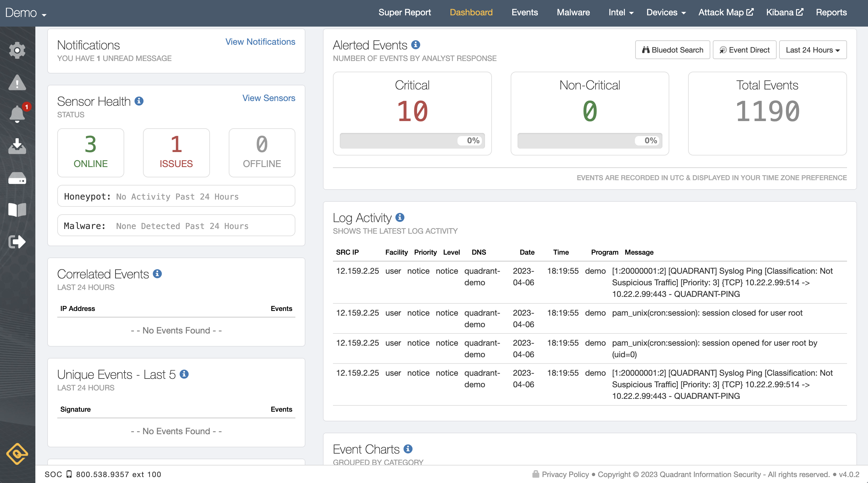Select the Honeypot activity field
The width and height of the screenshot is (868, 483).
pos(176,196)
